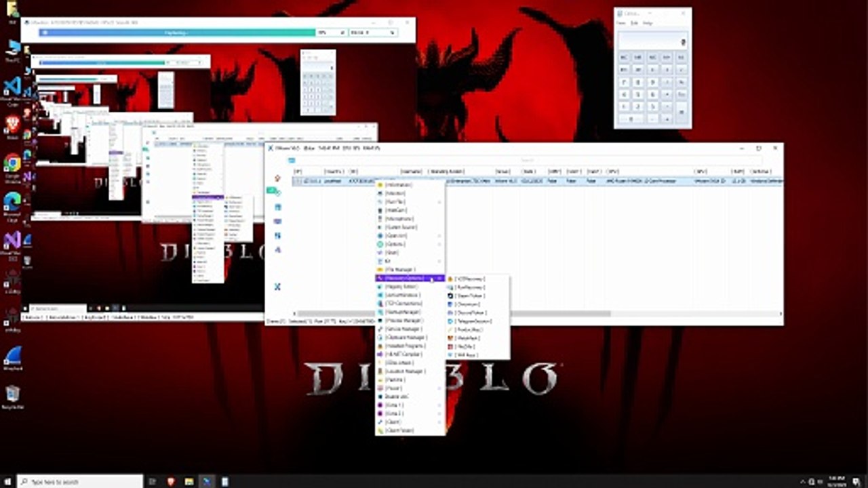The image size is (868, 488).
Task: Click the Installed Programs icon in the menu
Action: click(380, 346)
